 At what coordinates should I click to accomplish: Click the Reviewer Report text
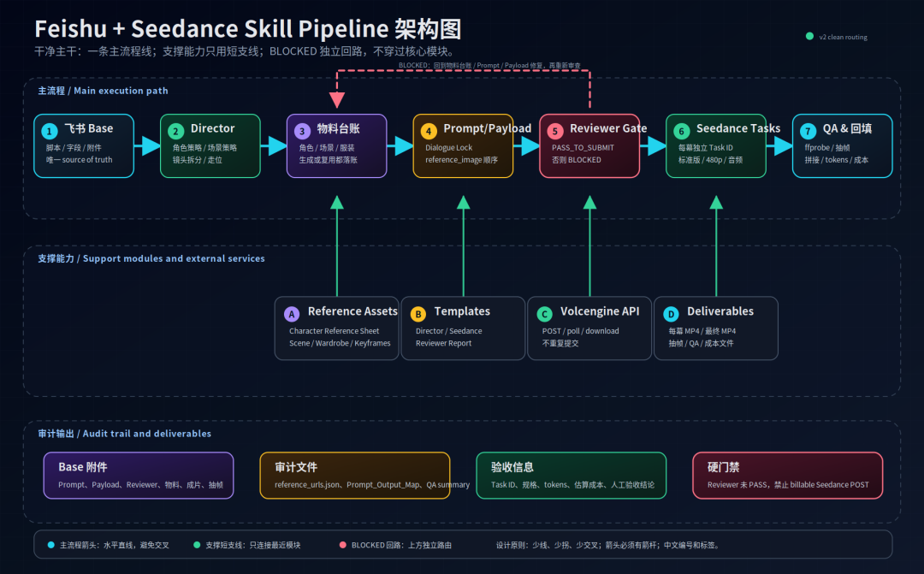443,343
